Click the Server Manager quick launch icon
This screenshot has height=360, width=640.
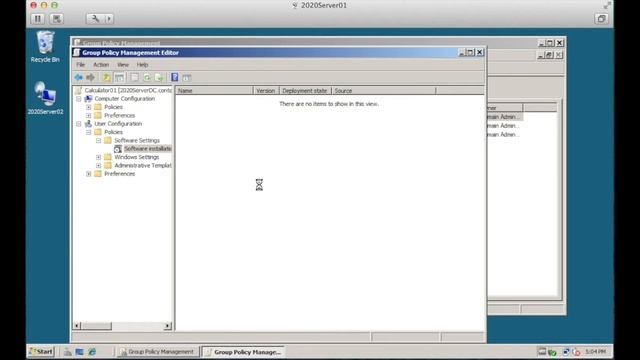[68, 352]
